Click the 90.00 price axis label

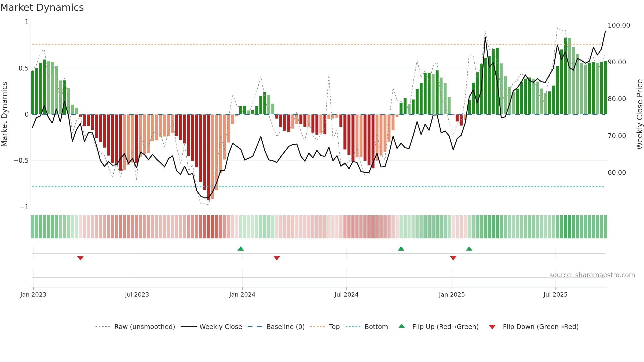pos(617,62)
